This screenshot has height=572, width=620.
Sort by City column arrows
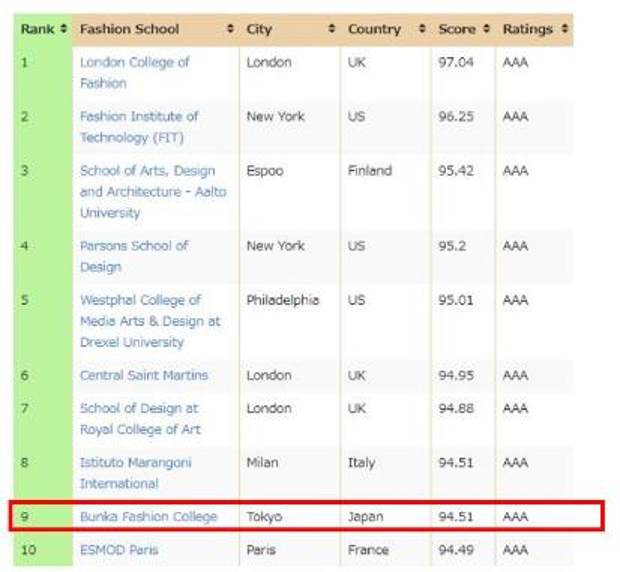click(x=332, y=29)
